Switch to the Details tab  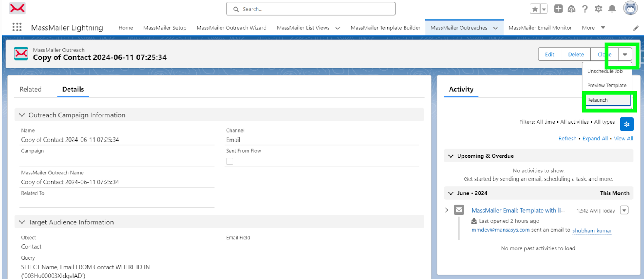point(73,89)
